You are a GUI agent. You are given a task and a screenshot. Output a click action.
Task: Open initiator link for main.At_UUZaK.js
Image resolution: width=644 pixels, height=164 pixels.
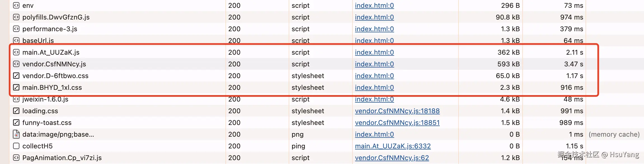[x=374, y=52]
